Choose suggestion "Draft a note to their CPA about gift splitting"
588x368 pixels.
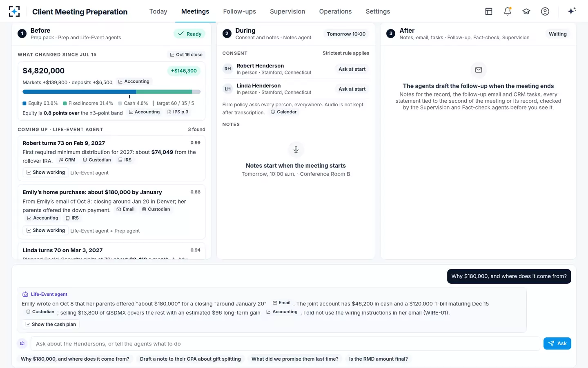pyautogui.click(x=190, y=359)
